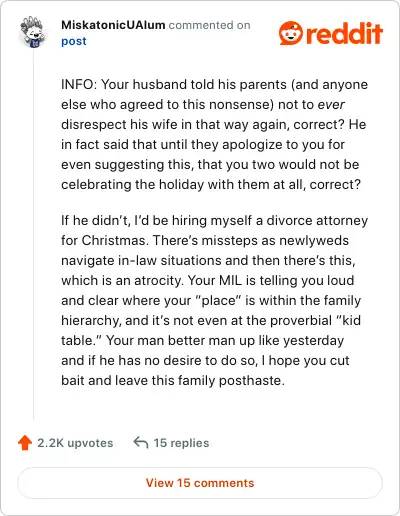The height and width of the screenshot is (516, 400).
Task: Click the orange upvote arrow icon
Action: coord(25,443)
